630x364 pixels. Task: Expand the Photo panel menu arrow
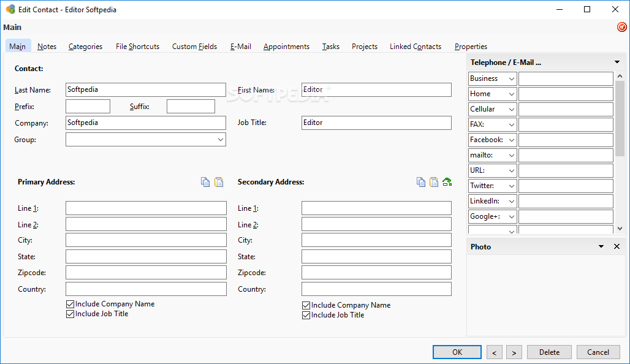tap(601, 246)
